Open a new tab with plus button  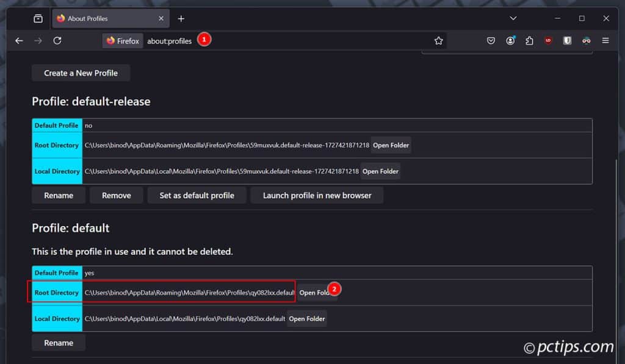click(x=181, y=18)
